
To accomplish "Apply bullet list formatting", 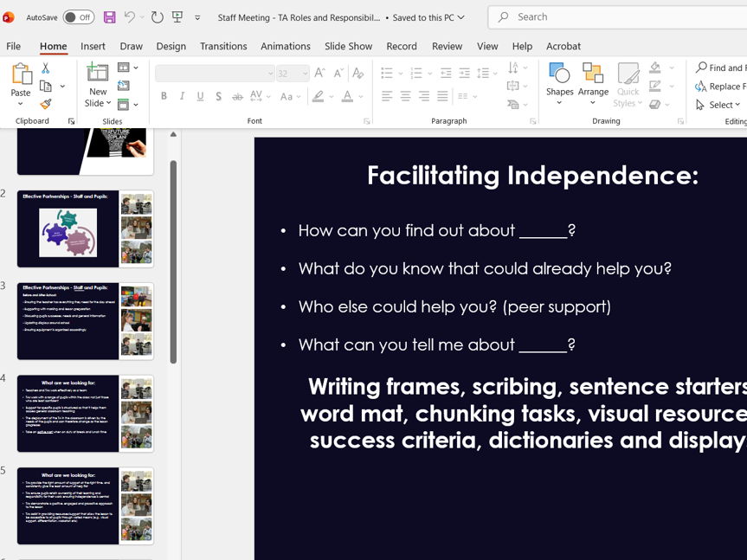I will tap(387, 73).
